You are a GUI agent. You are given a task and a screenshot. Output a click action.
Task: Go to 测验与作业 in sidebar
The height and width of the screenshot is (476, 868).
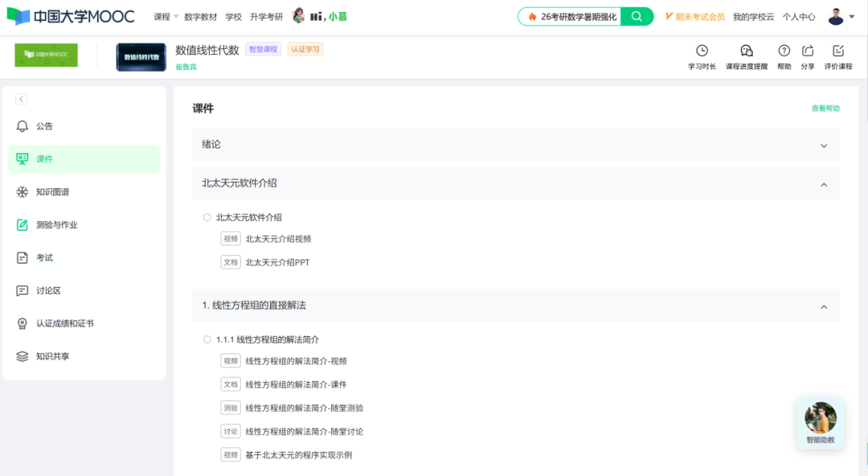click(x=56, y=225)
